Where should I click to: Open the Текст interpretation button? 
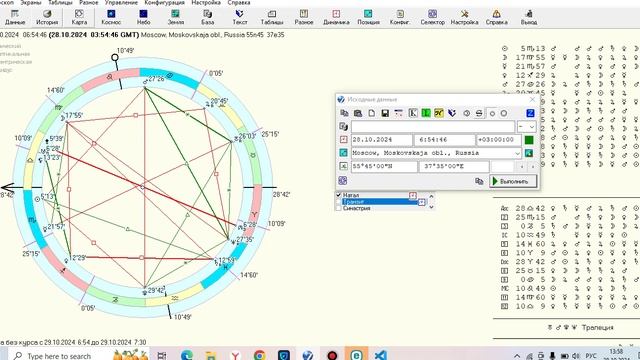(x=240, y=18)
